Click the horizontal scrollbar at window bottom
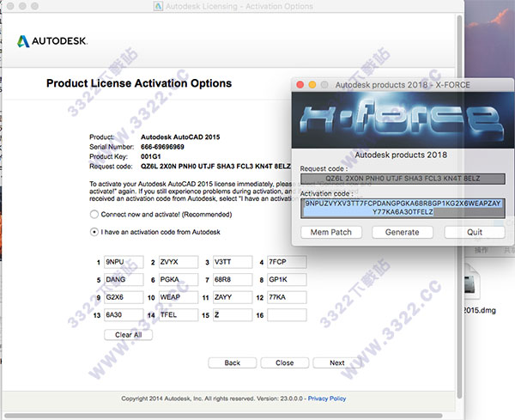Screen dimensions: 515x420 (x=223, y=416)
